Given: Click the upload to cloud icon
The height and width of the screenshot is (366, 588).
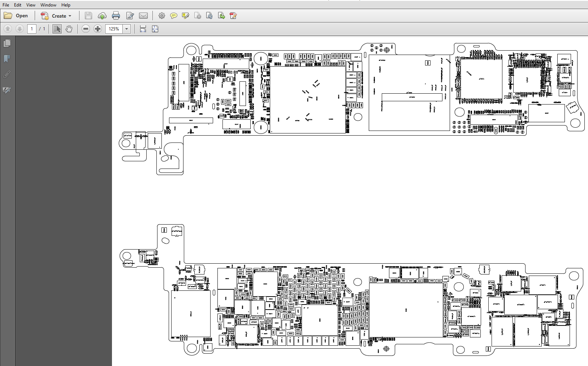Looking at the screenshot, I should point(102,16).
